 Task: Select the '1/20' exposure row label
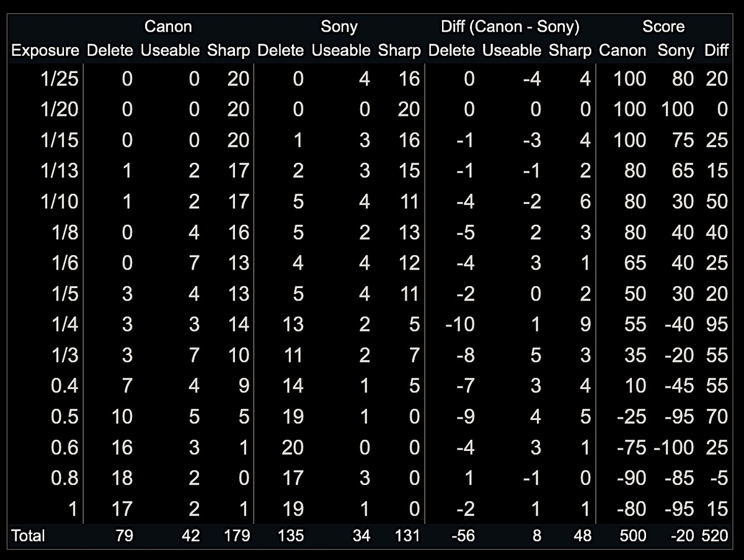tap(60, 110)
